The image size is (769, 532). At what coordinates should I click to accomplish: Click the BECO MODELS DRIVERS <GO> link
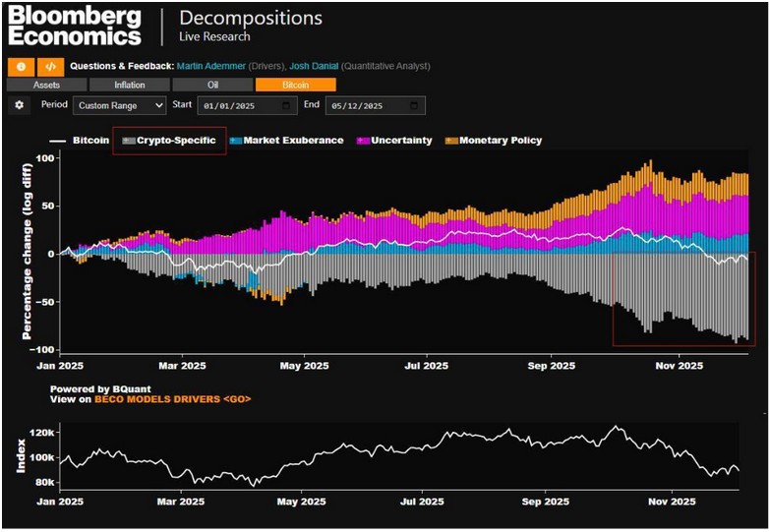[172, 399]
